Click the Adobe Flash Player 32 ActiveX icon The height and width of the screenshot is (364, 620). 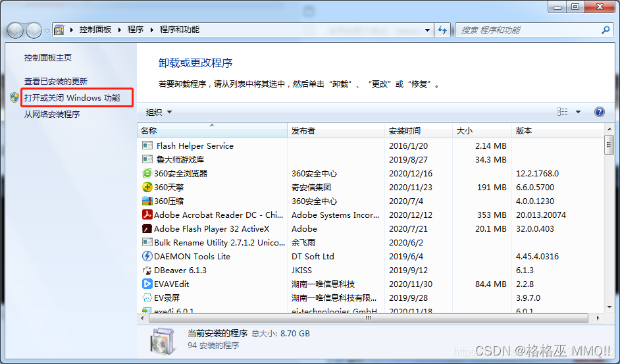[x=147, y=228]
